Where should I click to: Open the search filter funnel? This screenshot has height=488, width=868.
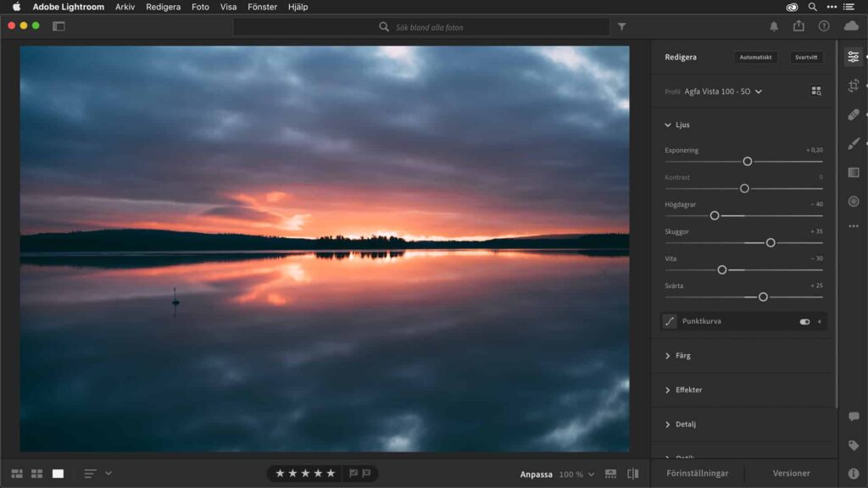[x=621, y=26]
